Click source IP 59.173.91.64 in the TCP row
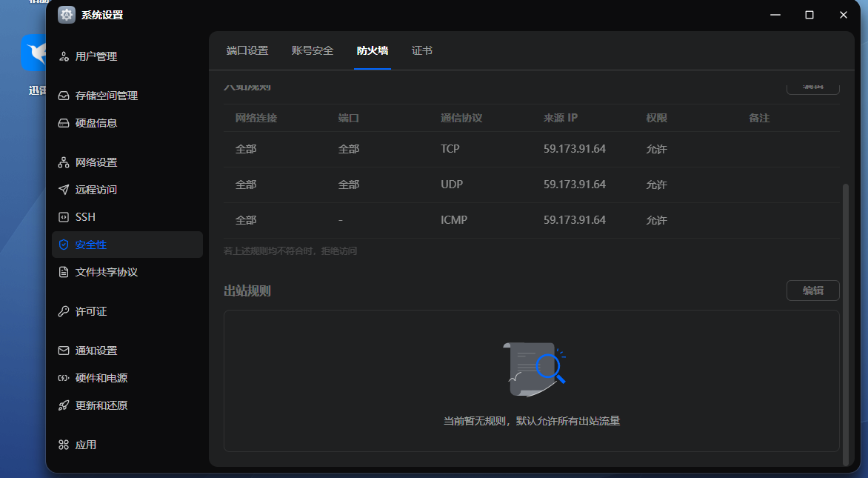Viewport: 868px width, 478px height. [575, 149]
